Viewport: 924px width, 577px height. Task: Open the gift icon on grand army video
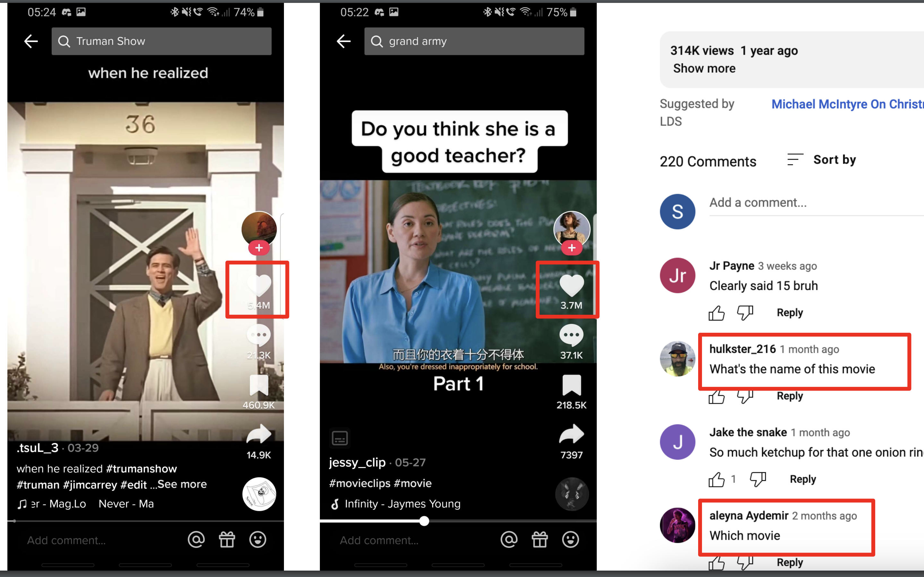tap(540, 539)
